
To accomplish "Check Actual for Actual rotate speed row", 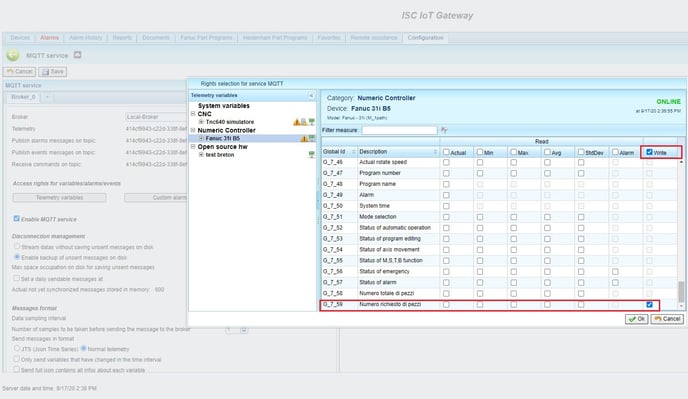I will tap(446, 162).
